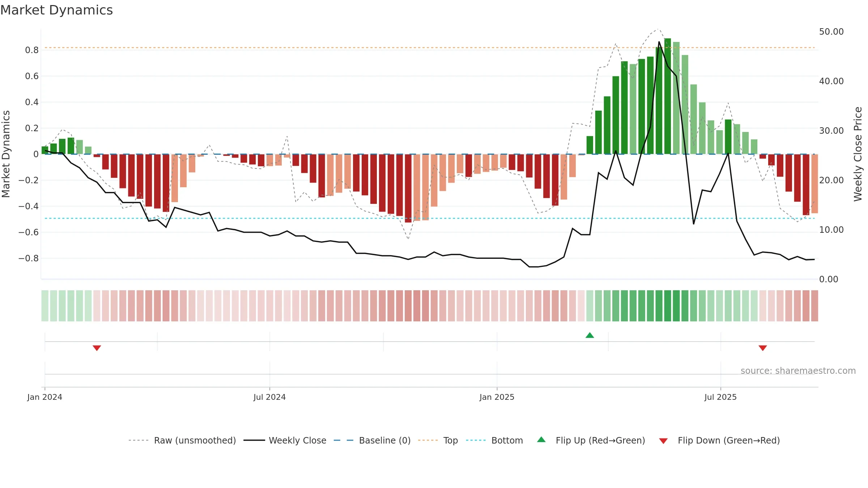868x488 pixels.
Task: Click the 0.2 left-axis tick label
Action: click(x=32, y=128)
